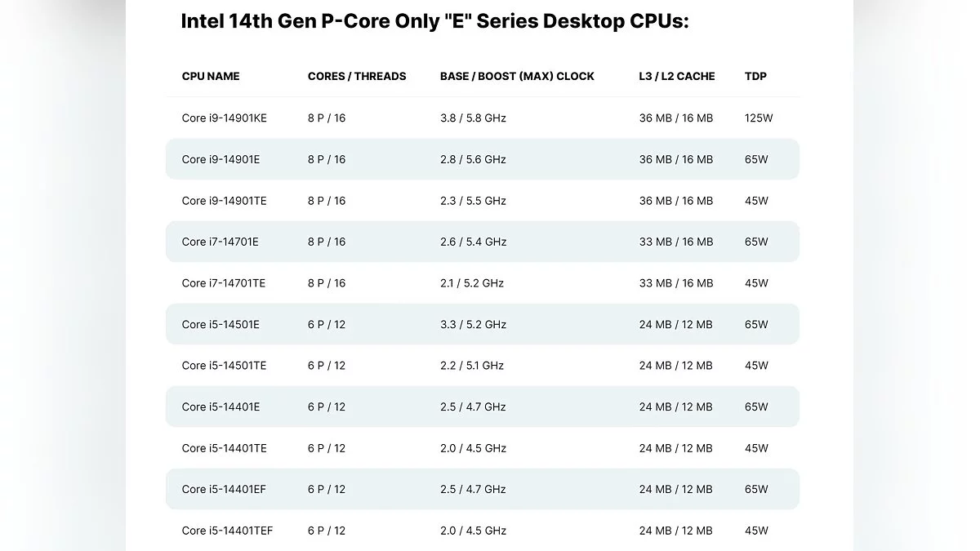Select the Core i9-14901KE name cell

pos(225,118)
